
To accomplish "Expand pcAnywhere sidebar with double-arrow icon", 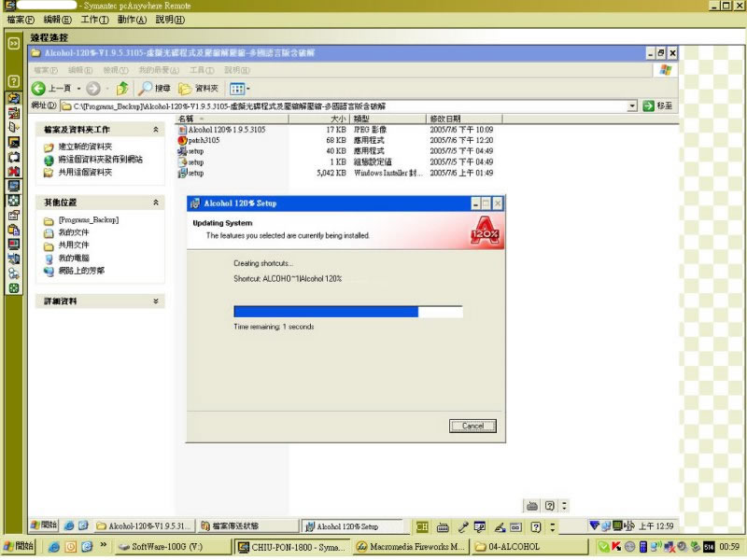I will click(x=13, y=43).
